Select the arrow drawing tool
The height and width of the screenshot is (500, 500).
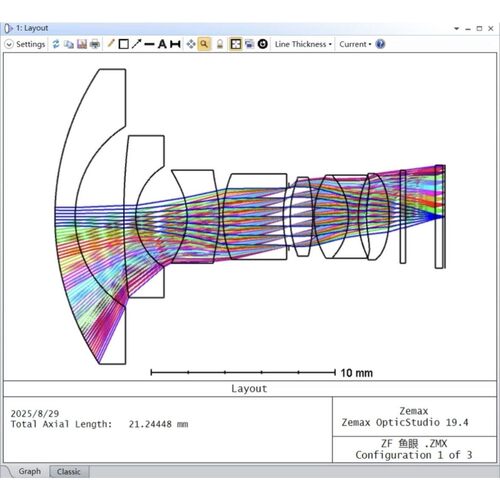pyautogui.click(x=136, y=44)
